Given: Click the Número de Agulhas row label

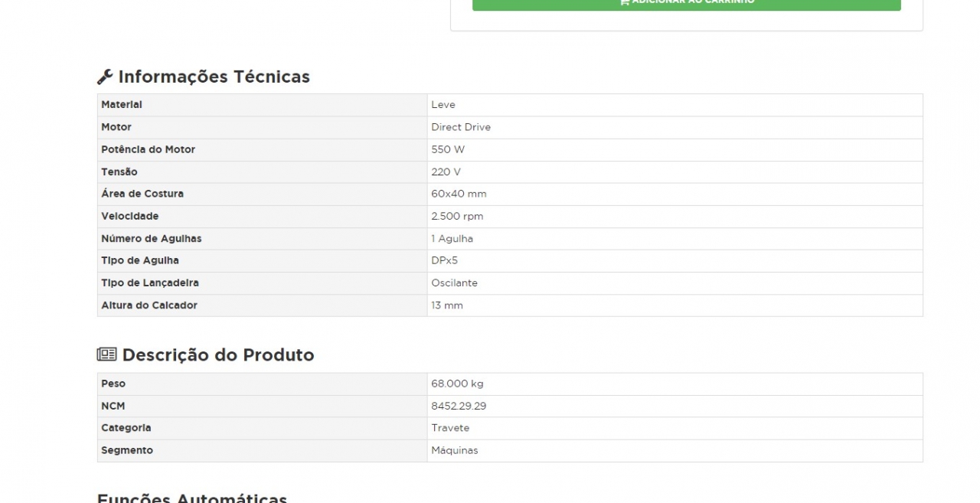Looking at the screenshot, I should click(152, 238).
